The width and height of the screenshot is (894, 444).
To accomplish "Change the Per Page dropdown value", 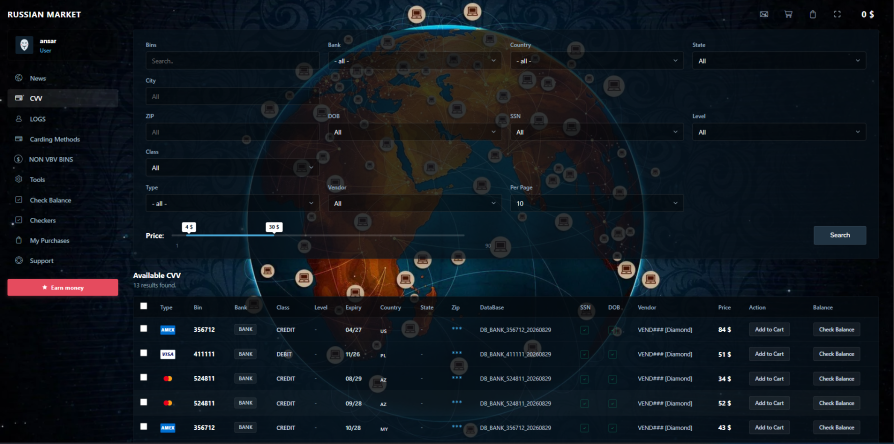I will tap(597, 203).
